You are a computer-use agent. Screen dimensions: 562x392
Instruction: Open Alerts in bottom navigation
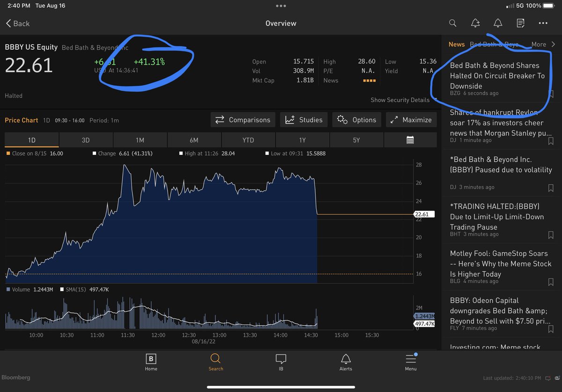point(346,362)
